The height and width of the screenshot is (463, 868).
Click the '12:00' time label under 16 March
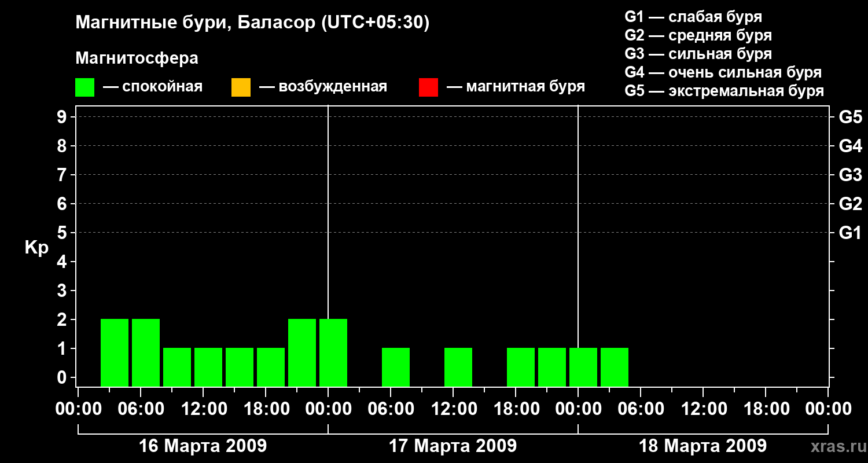[x=203, y=409]
